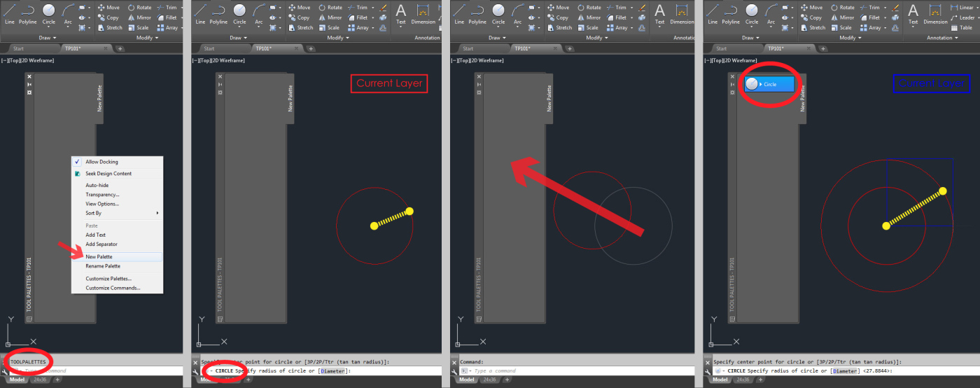Click Add Text in context menu
This screenshot has height=388, width=980.
95,235
